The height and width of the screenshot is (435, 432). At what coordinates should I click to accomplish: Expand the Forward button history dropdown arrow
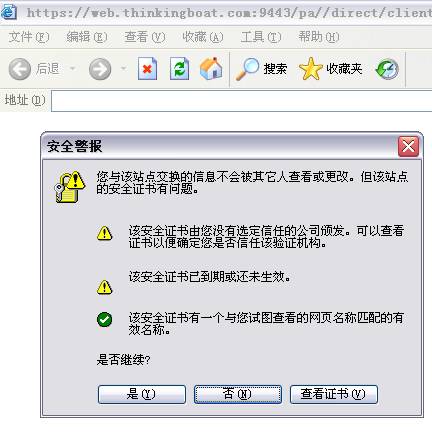point(124,69)
